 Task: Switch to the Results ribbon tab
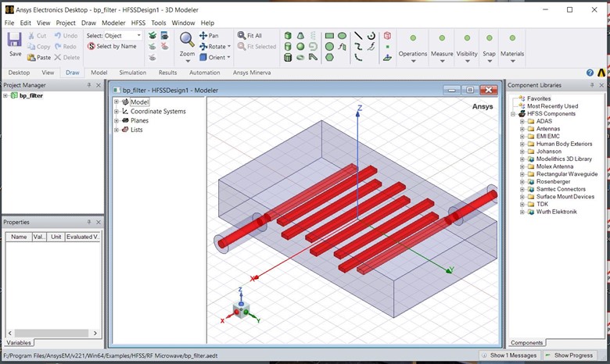coord(167,73)
